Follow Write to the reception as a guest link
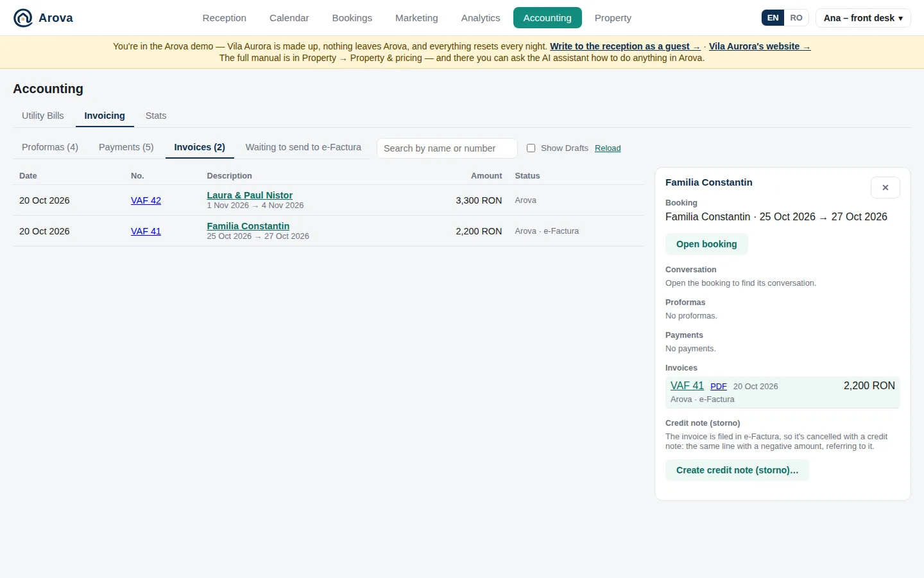Viewport: 924px width, 578px height. click(x=625, y=46)
